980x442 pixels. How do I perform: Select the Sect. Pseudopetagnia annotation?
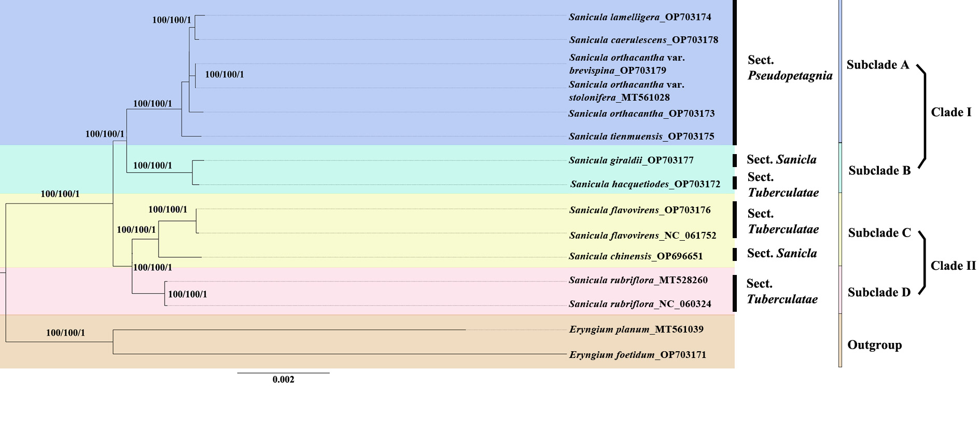789,68
